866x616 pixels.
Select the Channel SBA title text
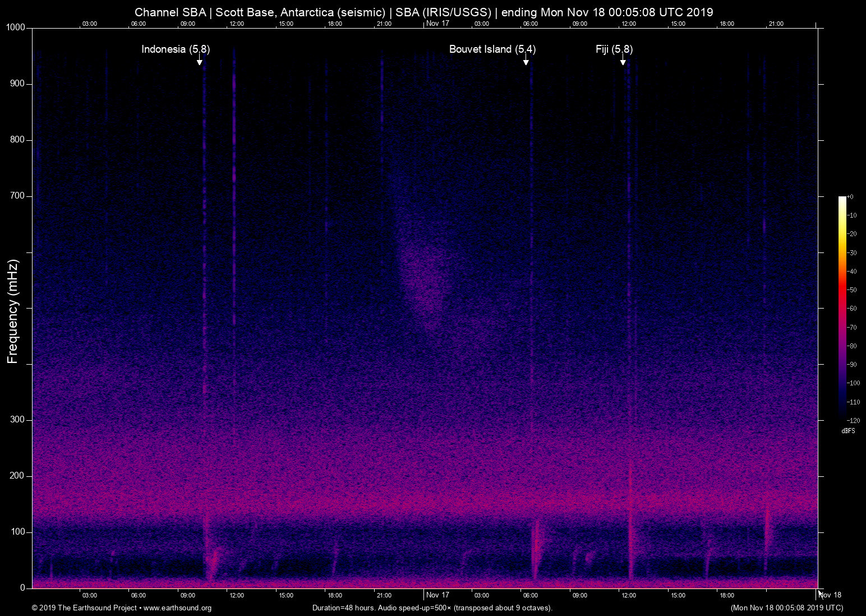coord(170,12)
